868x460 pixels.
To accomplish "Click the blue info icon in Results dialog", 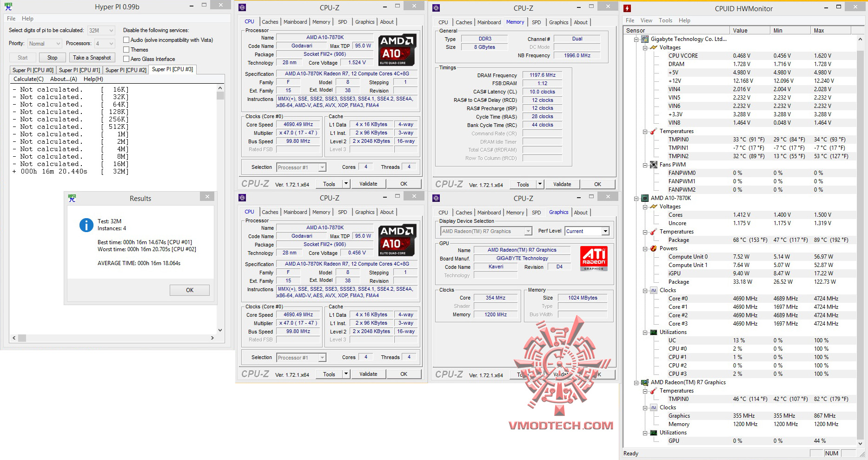I will pyautogui.click(x=86, y=225).
